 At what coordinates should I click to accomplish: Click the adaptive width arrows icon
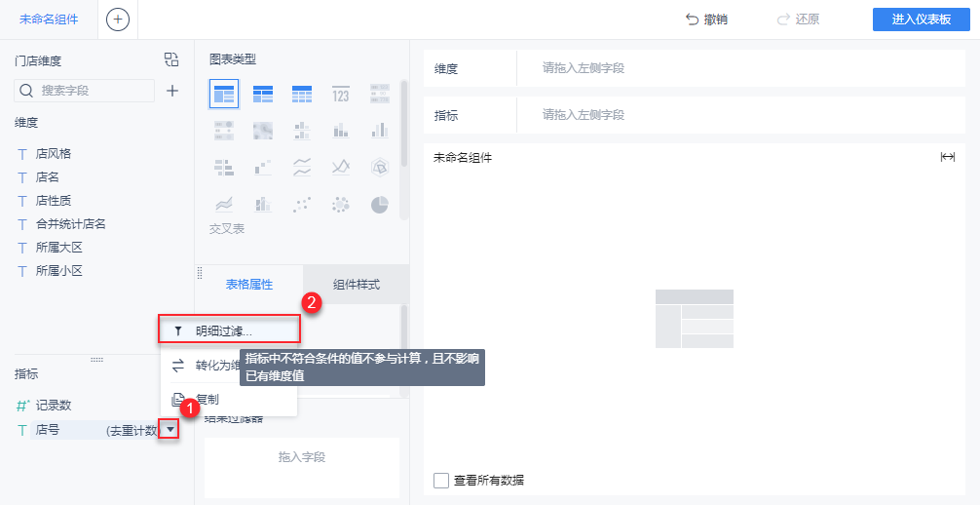(948, 157)
